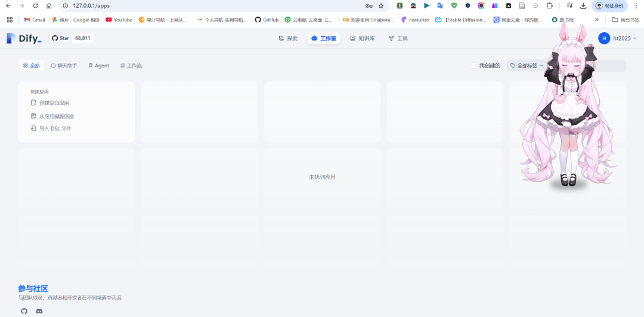Click the black square A extension icon

(509, 6)
